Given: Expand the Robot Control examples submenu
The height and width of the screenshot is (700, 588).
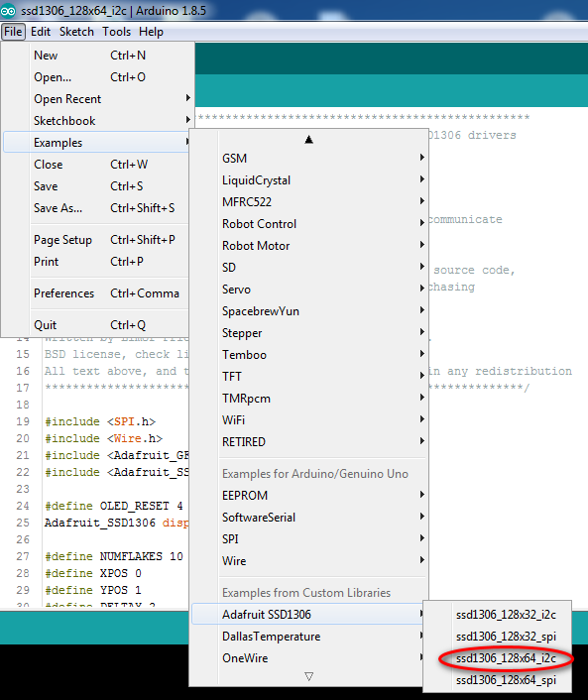Looking at the screenshot, I should click(309, 224).
